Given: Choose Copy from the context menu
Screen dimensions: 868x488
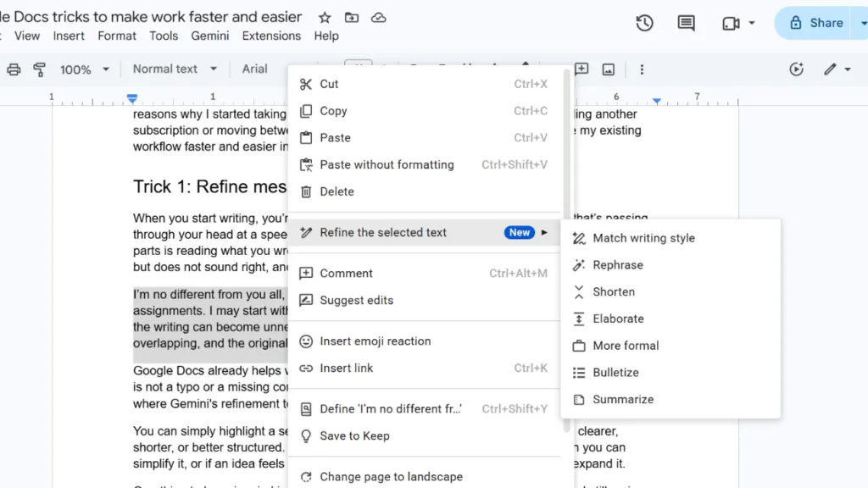Looking at the screenshot, I should (424, 111).
